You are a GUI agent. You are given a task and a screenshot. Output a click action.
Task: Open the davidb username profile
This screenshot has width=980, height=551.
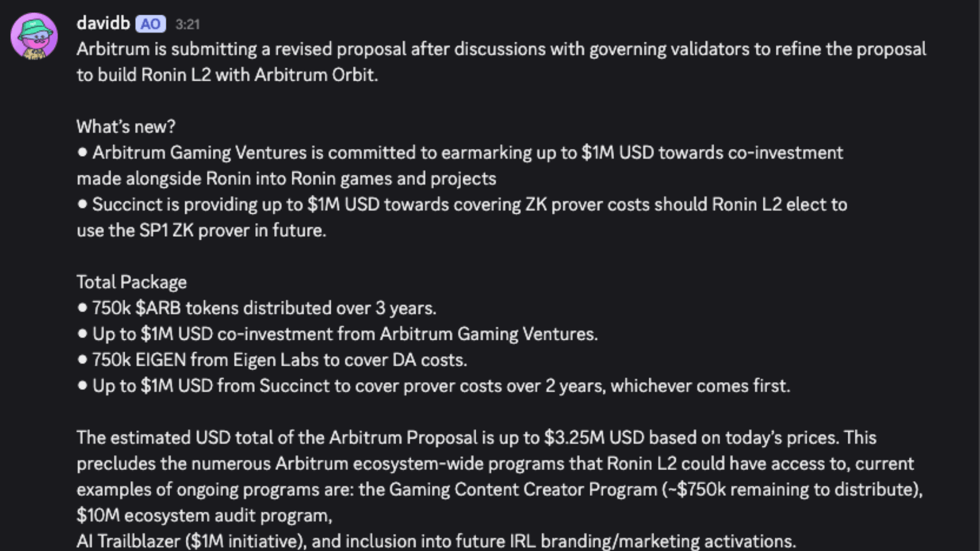[x=103, y=23]
